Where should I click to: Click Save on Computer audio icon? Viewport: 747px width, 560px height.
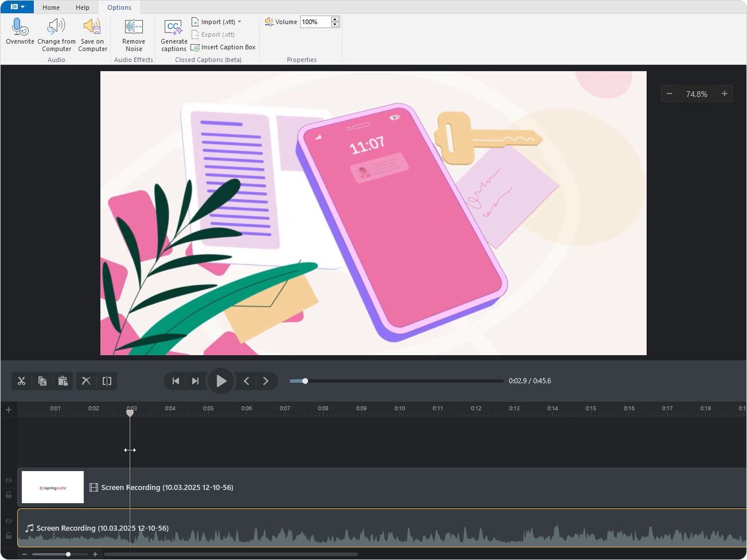(x=92, y=28)
